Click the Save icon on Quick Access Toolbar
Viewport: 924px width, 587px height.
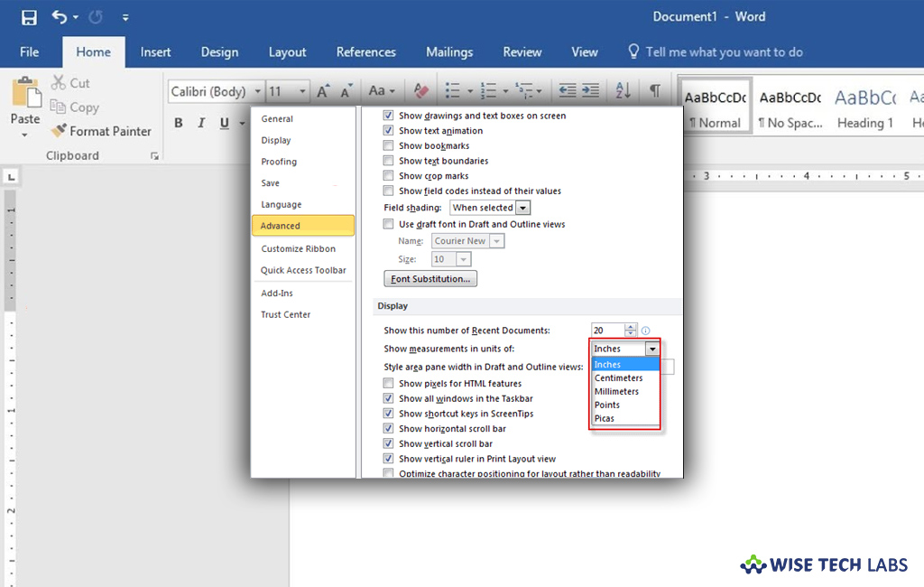pos(28,16)
